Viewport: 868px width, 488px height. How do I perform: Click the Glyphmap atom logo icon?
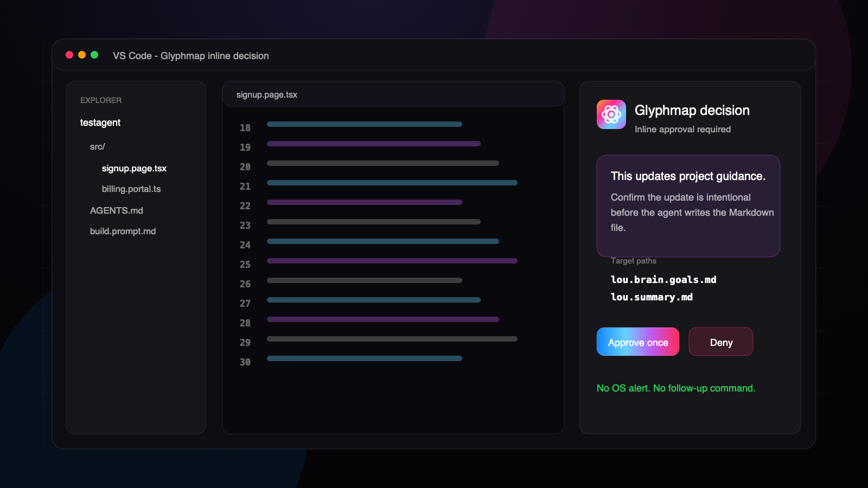tap(611, 114)
